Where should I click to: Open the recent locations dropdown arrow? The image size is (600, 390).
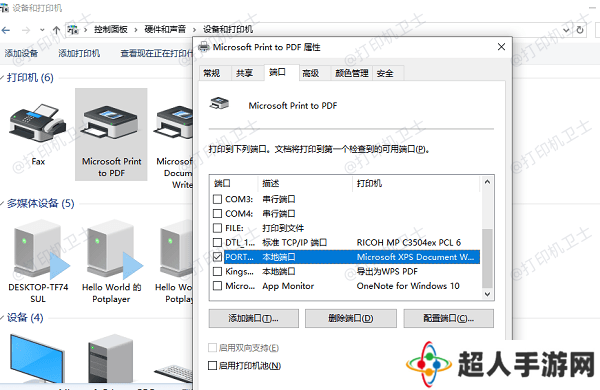coord(42,30)
